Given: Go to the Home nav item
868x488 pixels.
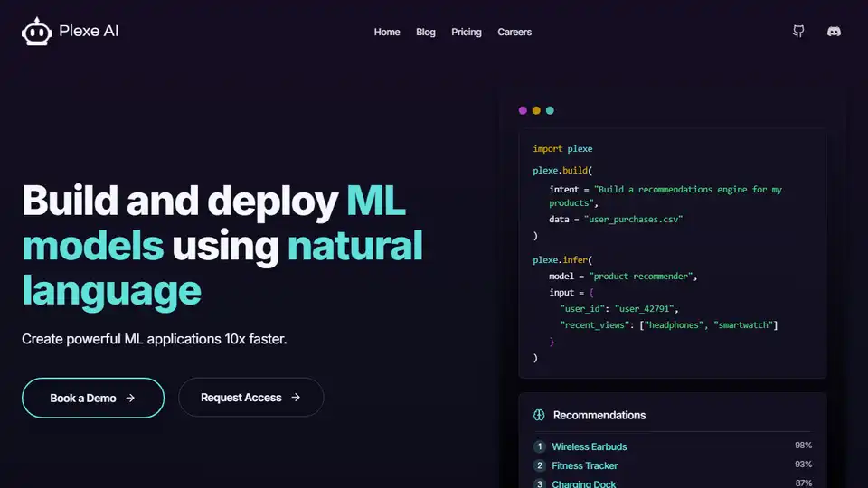Looking at the screenshot, I should pyautogui.click(x=387, y=33).
